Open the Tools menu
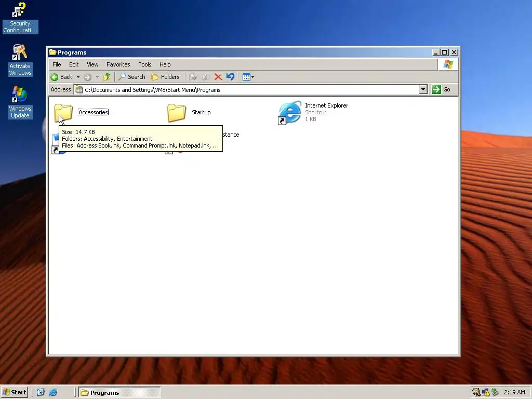Screen dimensions: 532x399 (x=145, y=64)
